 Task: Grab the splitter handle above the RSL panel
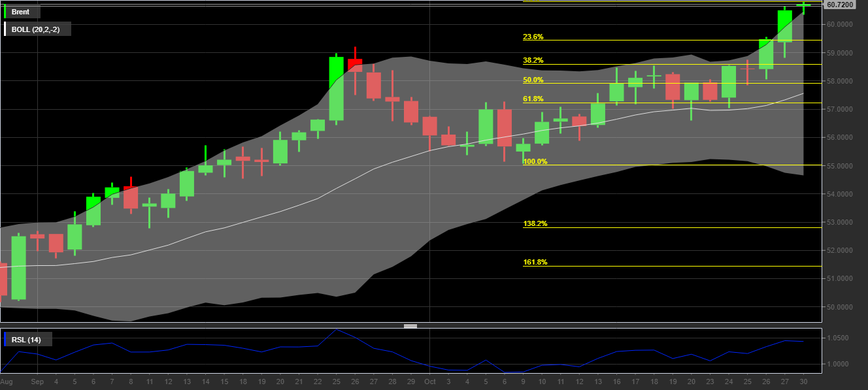click(x=410, y=325)
